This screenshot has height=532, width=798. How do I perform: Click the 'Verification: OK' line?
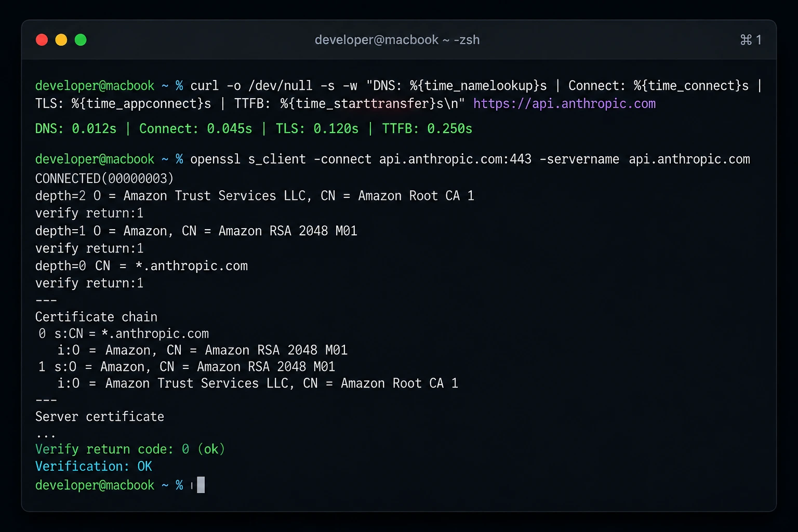pyautogui.click(x=94, y=466)
